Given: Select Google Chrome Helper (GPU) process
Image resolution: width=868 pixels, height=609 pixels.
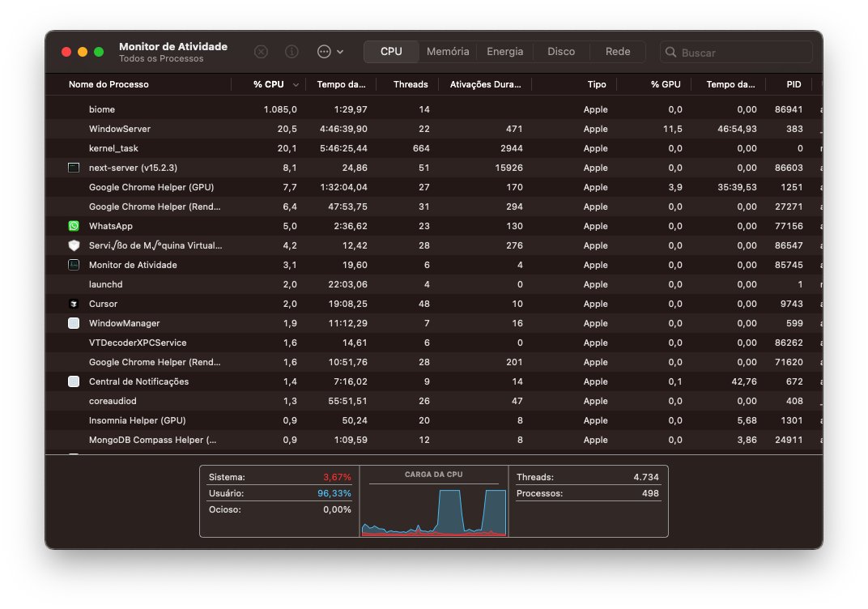Looking at the screenshot, I should tap(151, 187).
